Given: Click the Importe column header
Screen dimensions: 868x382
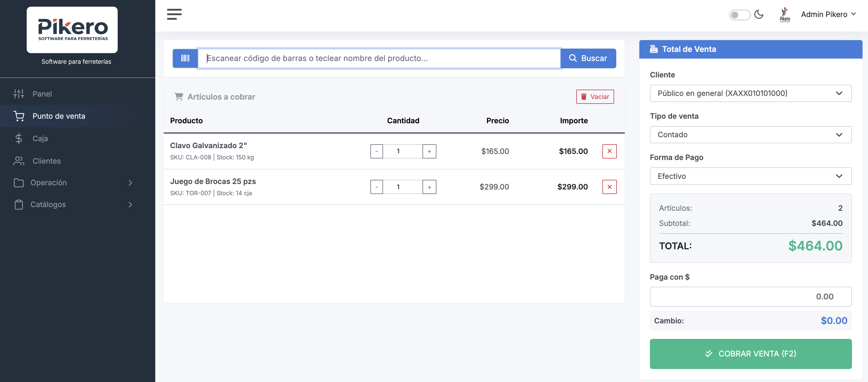Looking at the screenshot, I should [x=574, y=121].
